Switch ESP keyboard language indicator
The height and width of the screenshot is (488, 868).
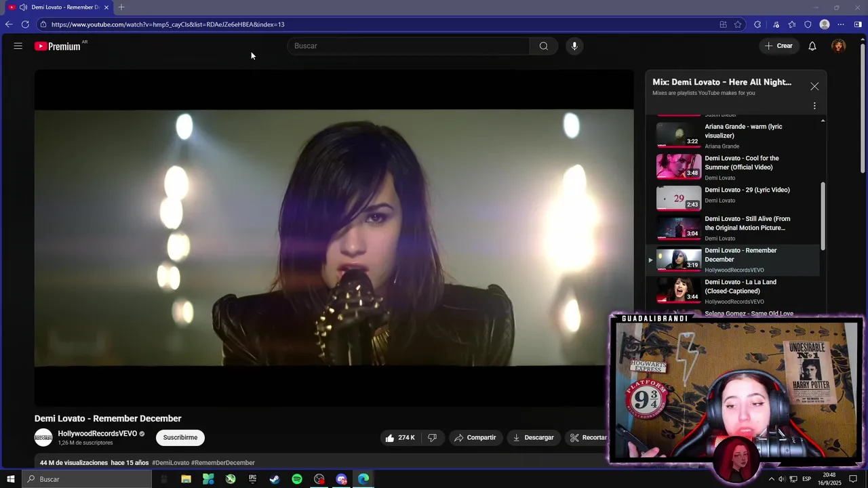pos(807,479)
